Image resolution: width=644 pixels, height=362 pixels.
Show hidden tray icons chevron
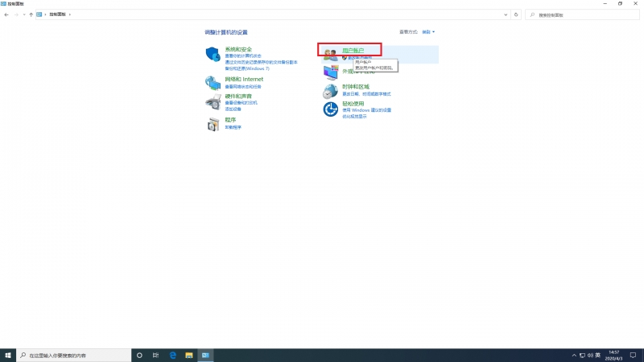(x=574, y=356)
